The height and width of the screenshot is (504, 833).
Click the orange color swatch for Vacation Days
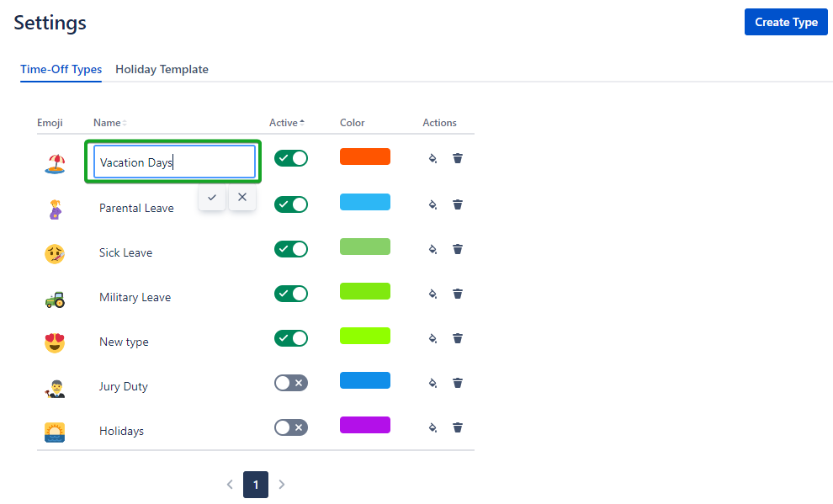(365, 157)
